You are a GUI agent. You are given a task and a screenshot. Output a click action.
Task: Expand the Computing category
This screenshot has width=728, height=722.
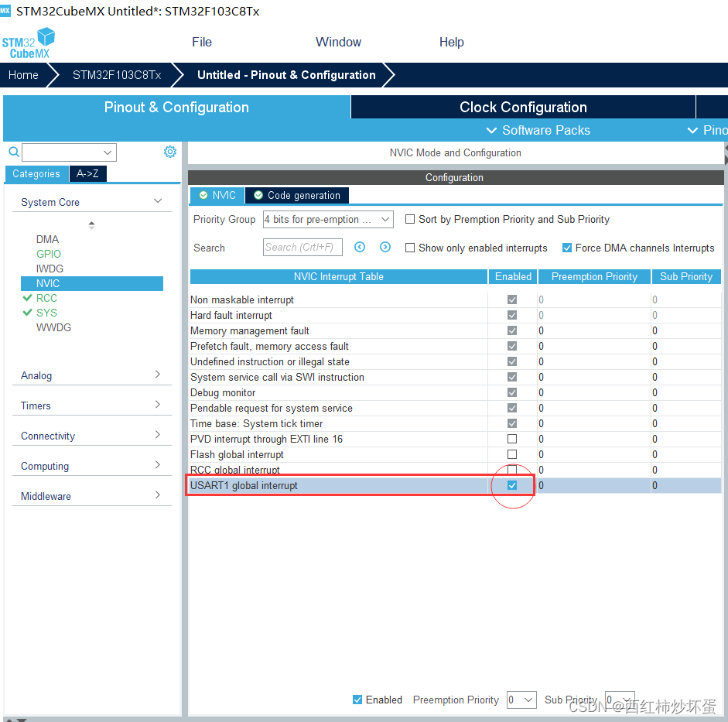click(x=157, y=465)
